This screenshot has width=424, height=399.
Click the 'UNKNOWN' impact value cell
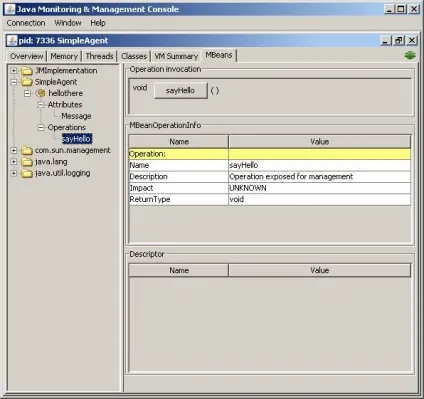tap(320, 188)
